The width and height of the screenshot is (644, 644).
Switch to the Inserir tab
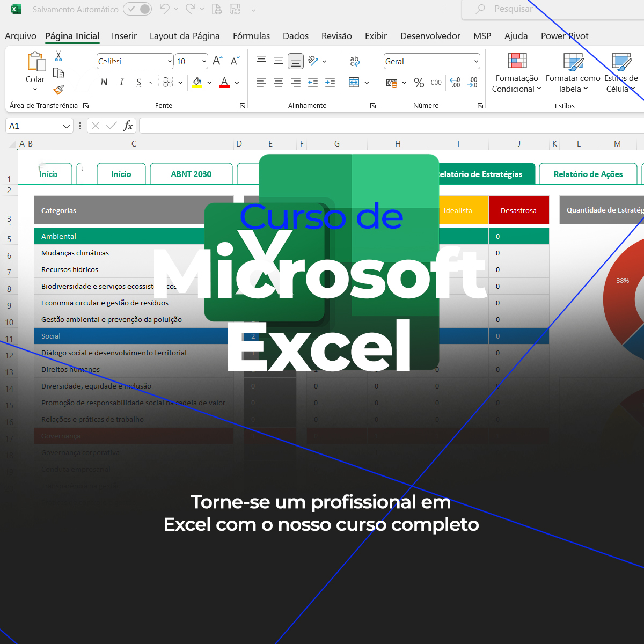124,36
